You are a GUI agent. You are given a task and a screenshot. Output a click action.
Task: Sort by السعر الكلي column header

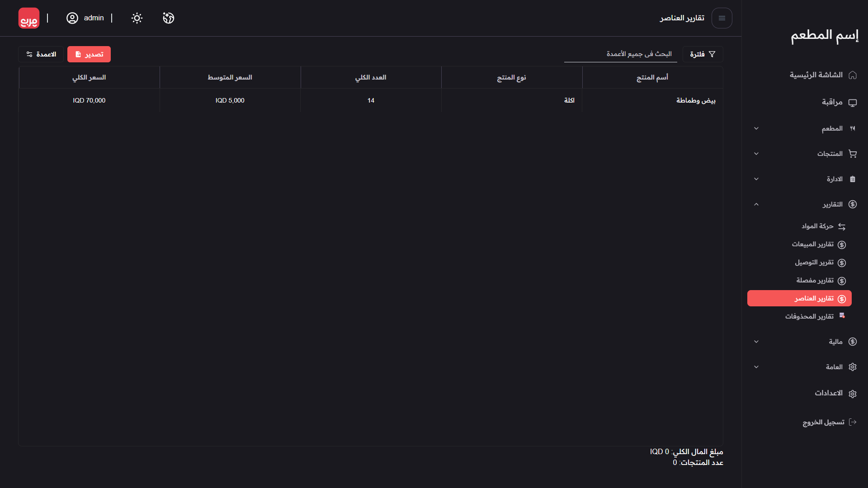tap(89, 78)
